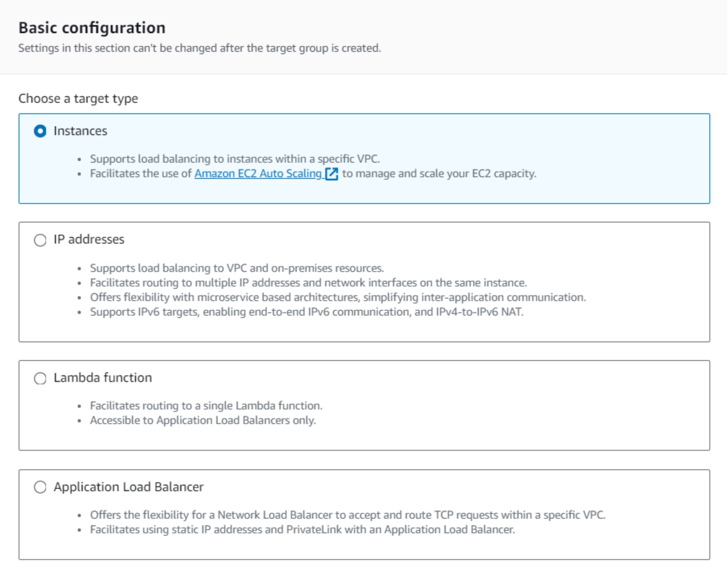Viewport: 728px width, 574px height.
Task: Click 'Offers flexibility with microservice based architectures' line
Action: pyautogui.click(x=338, y=297)
